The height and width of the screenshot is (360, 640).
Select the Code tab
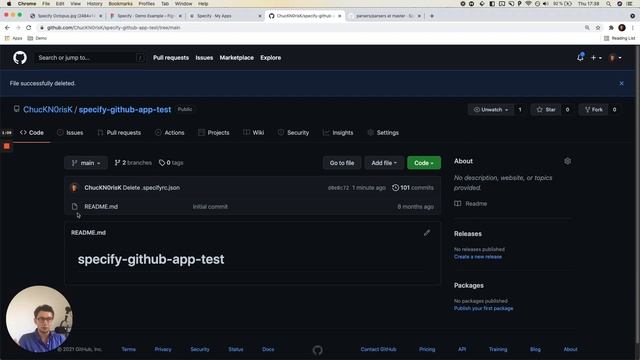coord(32,133)
